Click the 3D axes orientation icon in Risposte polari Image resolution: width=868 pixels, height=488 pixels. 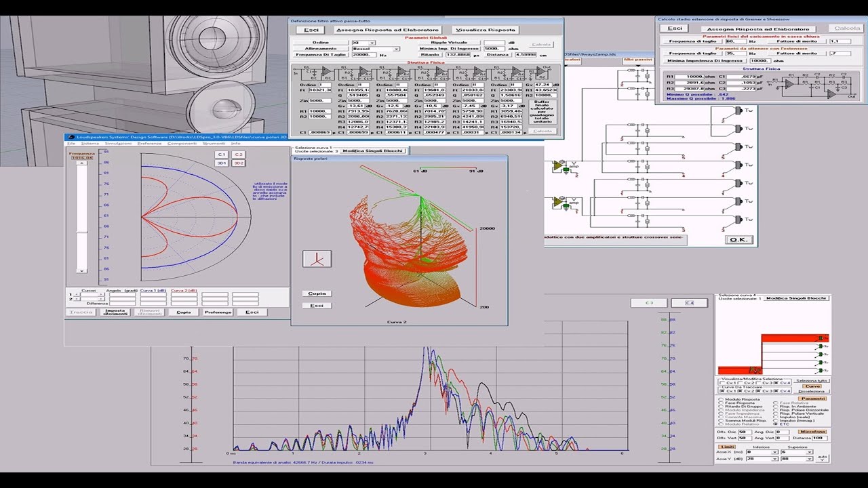[x=317, y=258]
